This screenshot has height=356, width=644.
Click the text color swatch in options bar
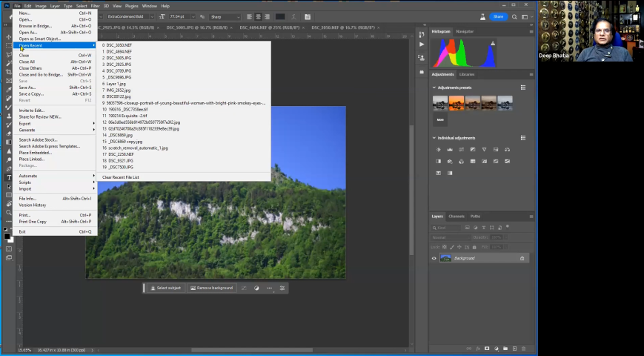click(x=280, y=16)
